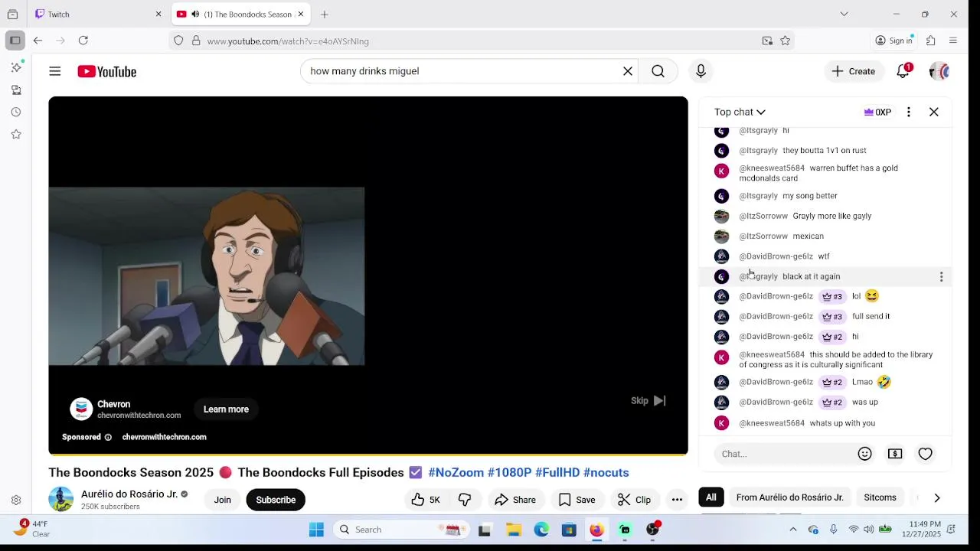Select 'From Aurélio do Rosário Jr.' chip
The image size is (980, 551).
[x=789, y=497]
